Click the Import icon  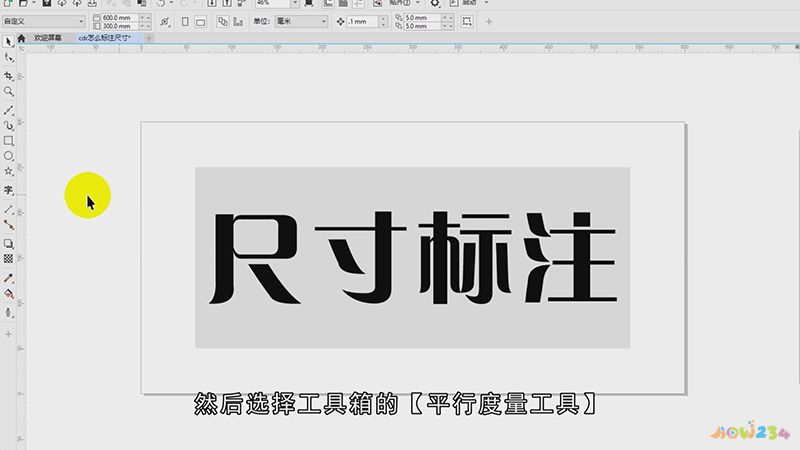pyautogui.click(x=212, y=3)
